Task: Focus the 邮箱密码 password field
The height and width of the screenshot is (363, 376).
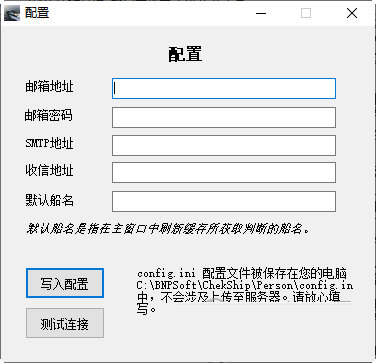Action: (224, 117)
